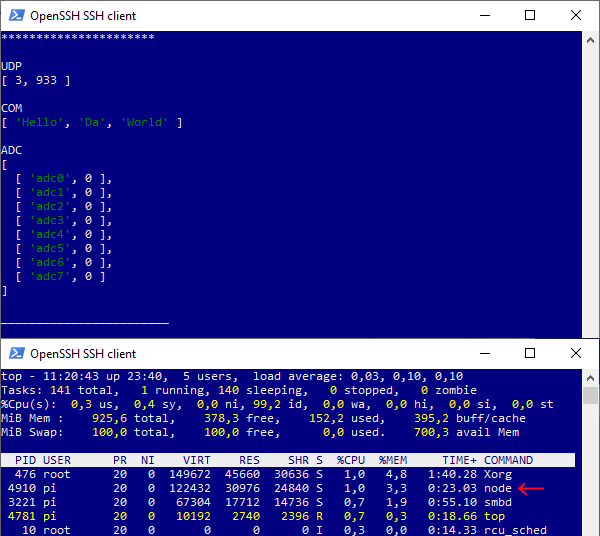Viewport: 600px width, 536px height.
Task: Click the 'TIME+' column header
Action: point(460,460)
